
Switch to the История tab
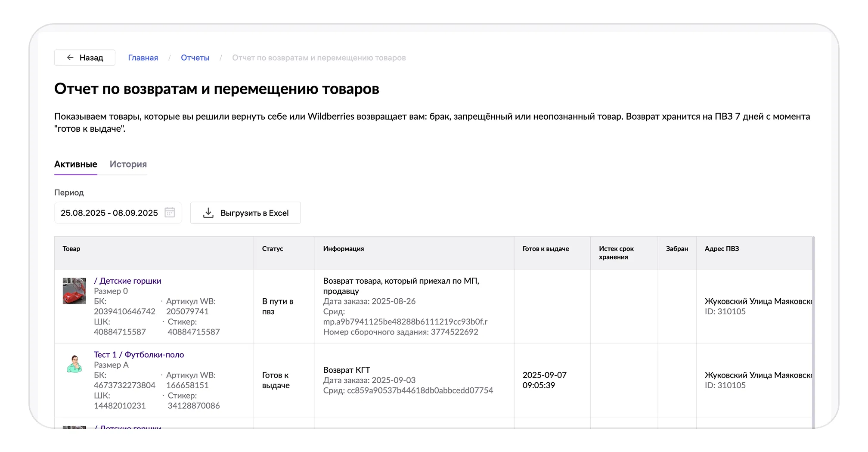coord(128,164)
